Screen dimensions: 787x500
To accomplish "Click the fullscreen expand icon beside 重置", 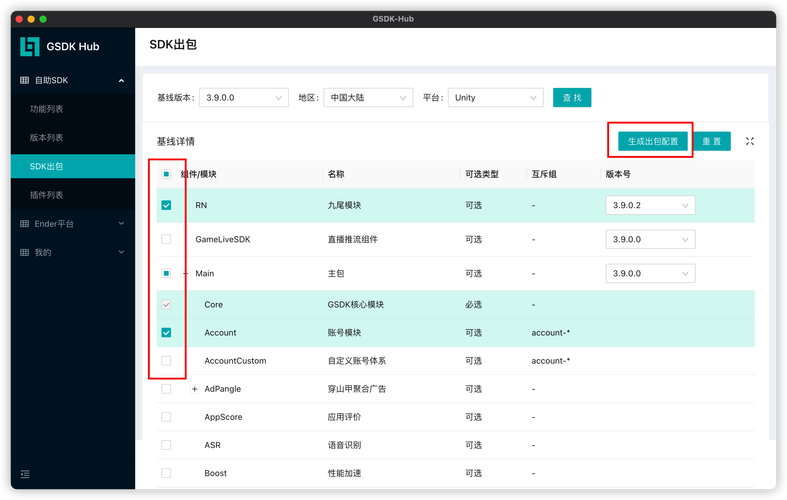I will coord(750,142).
